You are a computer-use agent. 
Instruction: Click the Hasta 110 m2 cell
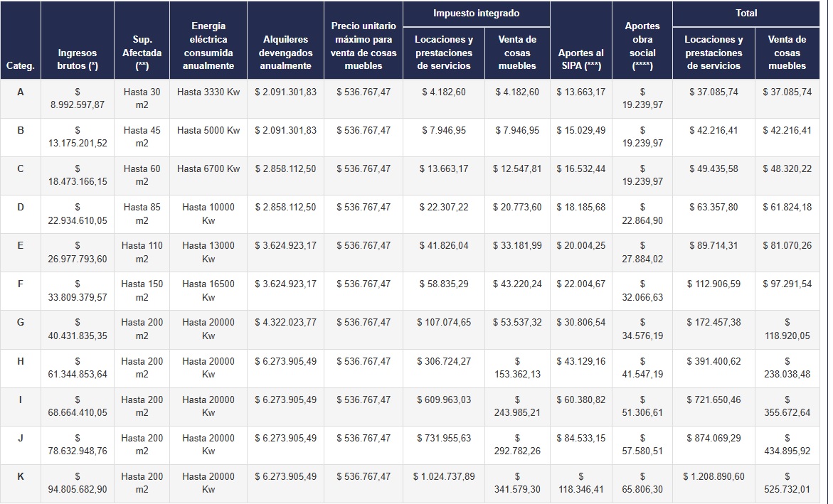142,253
